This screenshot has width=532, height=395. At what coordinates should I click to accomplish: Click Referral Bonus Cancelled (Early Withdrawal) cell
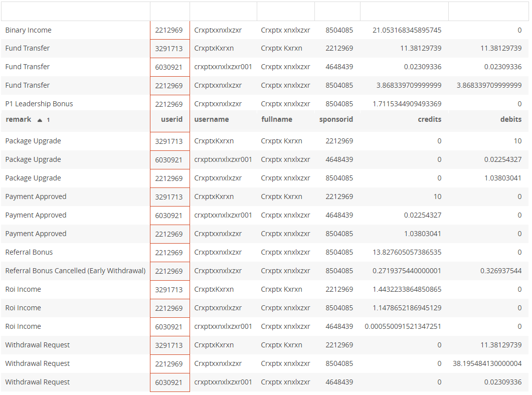[75, 271]
